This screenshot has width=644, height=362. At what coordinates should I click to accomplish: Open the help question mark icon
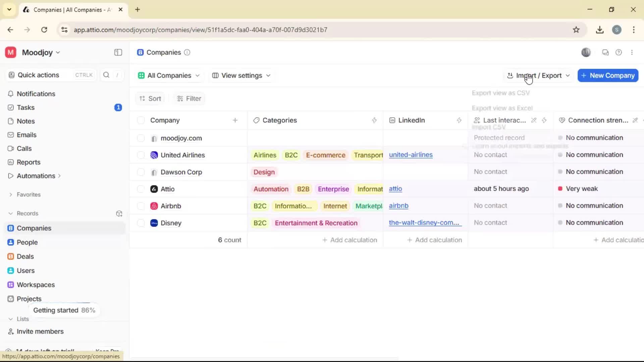[x=619, y=52]
